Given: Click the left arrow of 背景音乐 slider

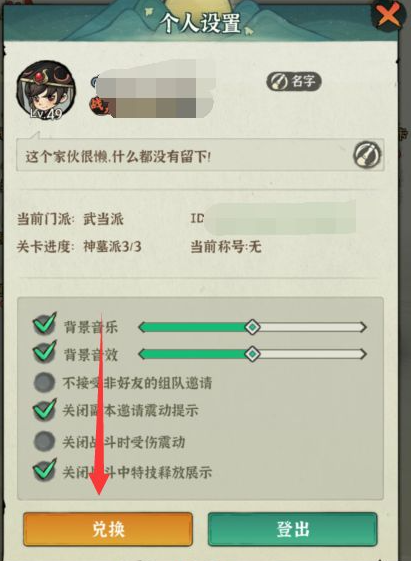Looking at the screenshot, I should [x=142, y=327].
